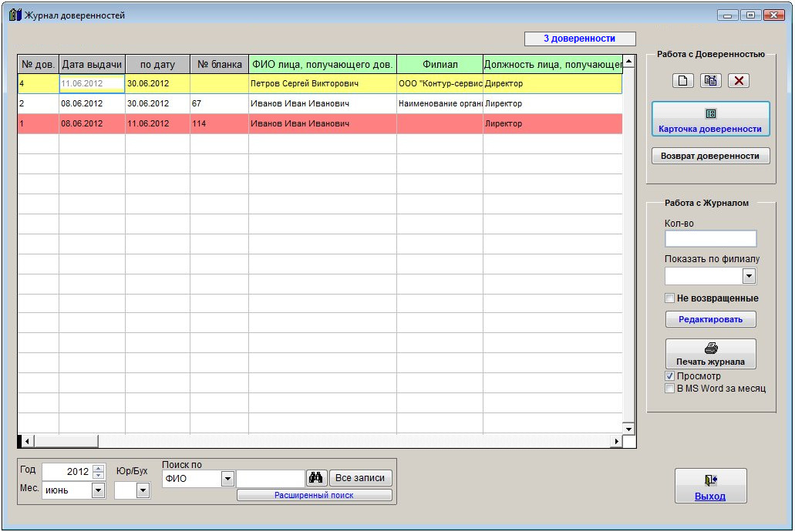Screen dimensions: 795x532
Task: Create a new power of attorney
Action: [682, 81]
